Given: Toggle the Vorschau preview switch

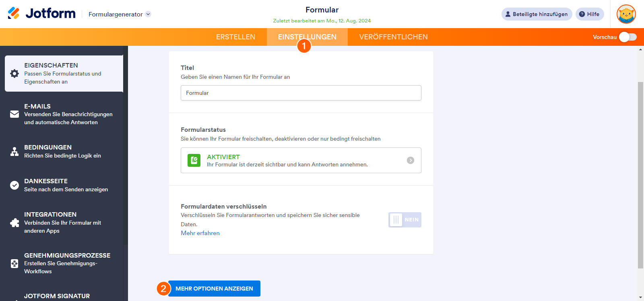Looking at the screenshot, I should pyautogui.click(x=627, y=37).
